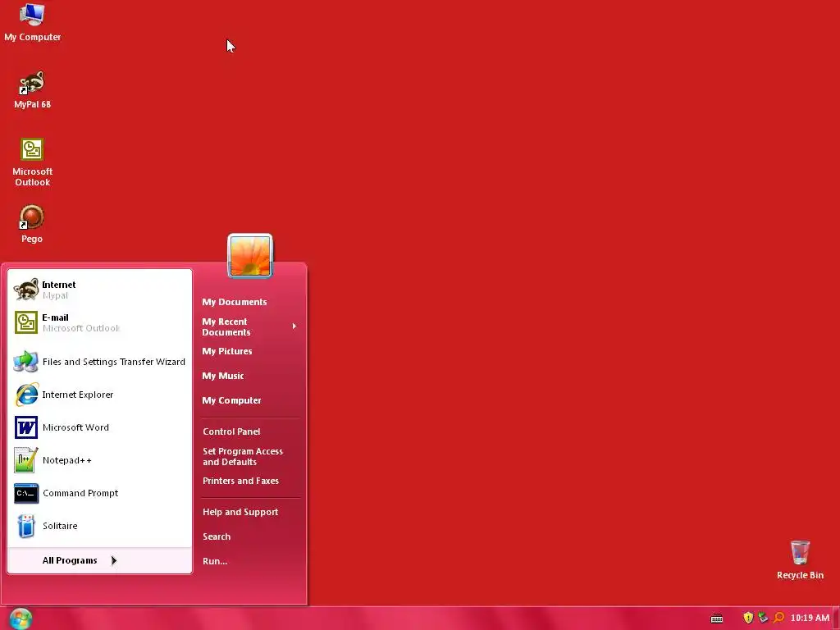Click the orange magnifier tray icon
Image resolution: width=840 pixels, height=630 pixels.
[x=779, y=618]
